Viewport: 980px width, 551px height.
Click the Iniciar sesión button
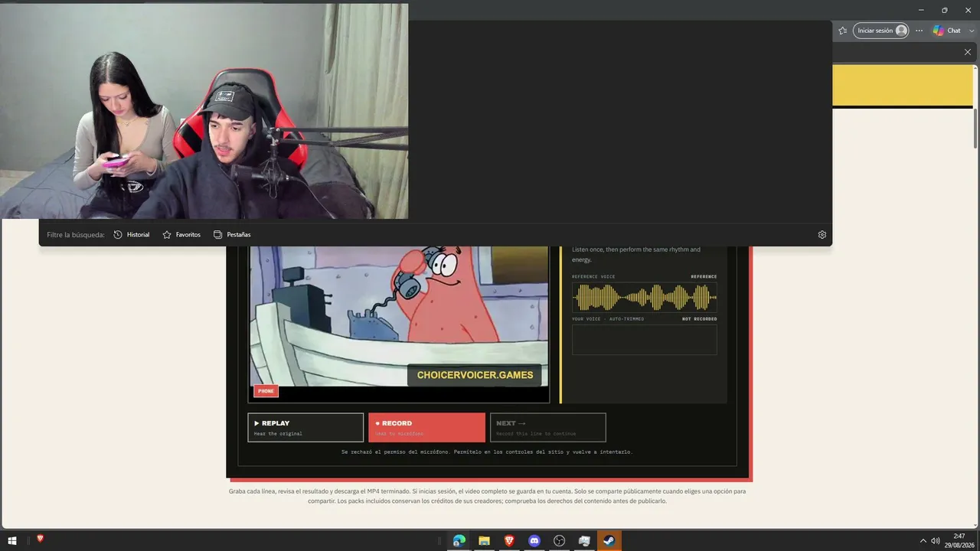[x=880, y=31]
